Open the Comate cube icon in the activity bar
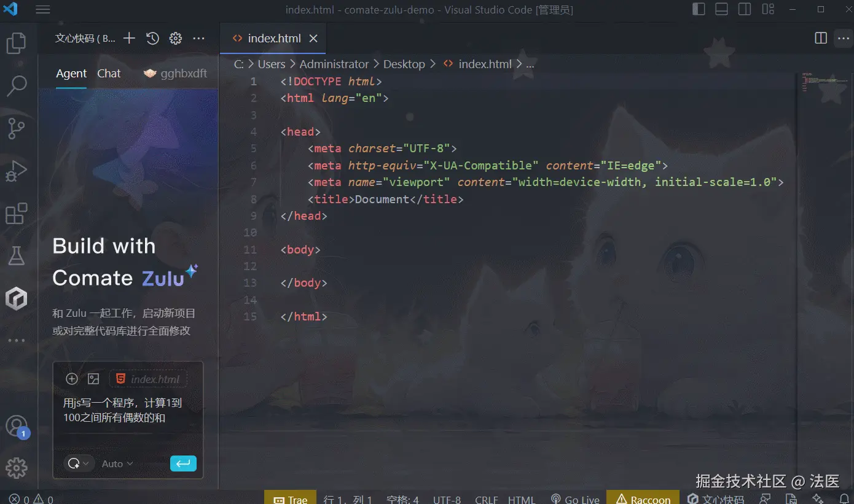 [x=16, y=299]
